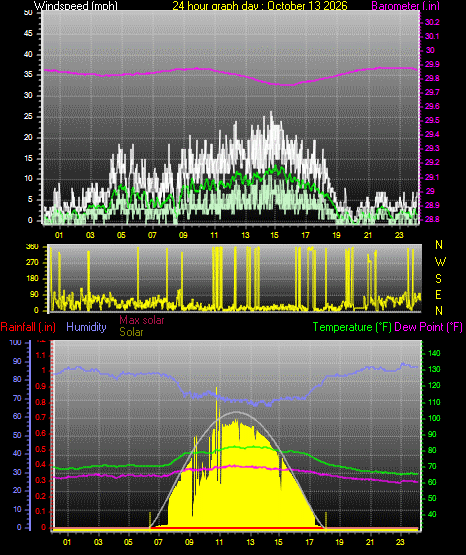Click the Humidity legend label
Viewport: 466px width, 555px height.
[x=86, y=327]
